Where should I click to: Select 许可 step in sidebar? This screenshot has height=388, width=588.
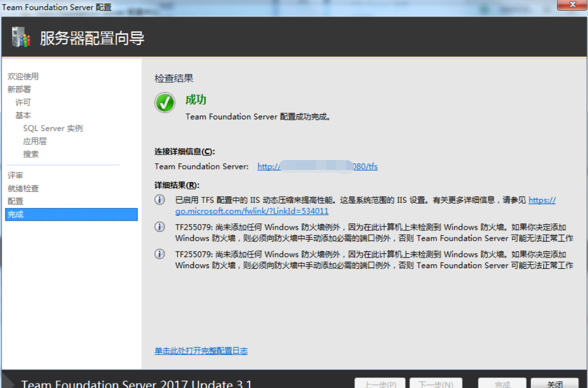[x=23, y=103]
